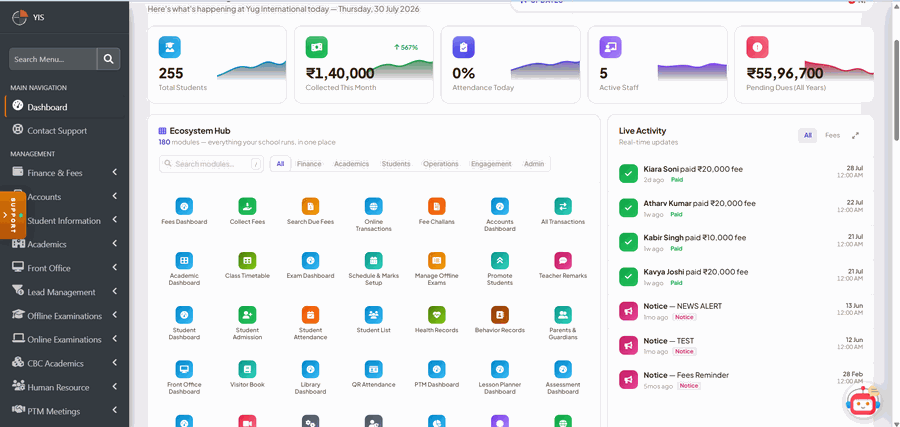
Task: Open the Student Attendance module icon
Action: 311,315
